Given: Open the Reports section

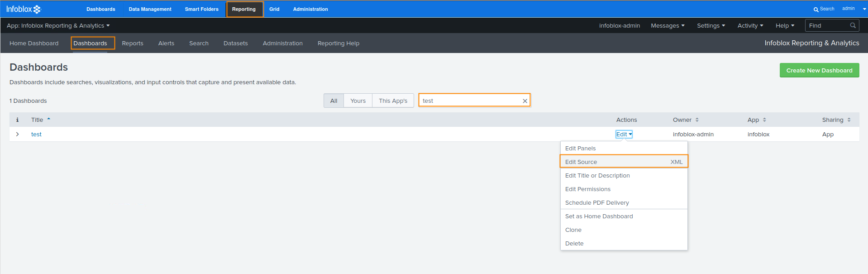Looking at the screenshot, I should (x=133, y=43).
